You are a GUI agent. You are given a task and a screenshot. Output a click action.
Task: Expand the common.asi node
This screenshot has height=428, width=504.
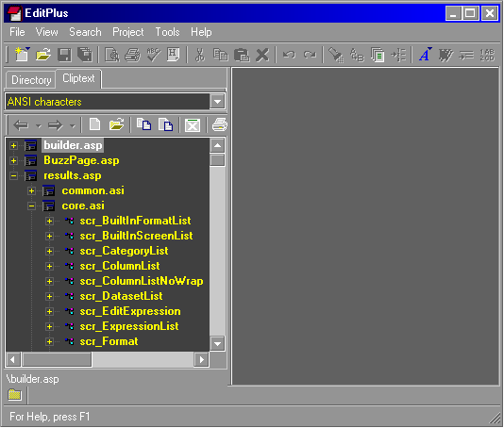(31, 191)
